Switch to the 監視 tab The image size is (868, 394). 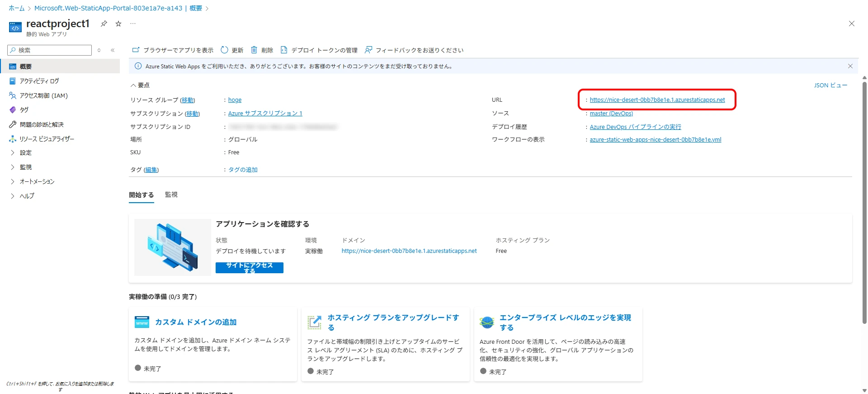(171, 195)
